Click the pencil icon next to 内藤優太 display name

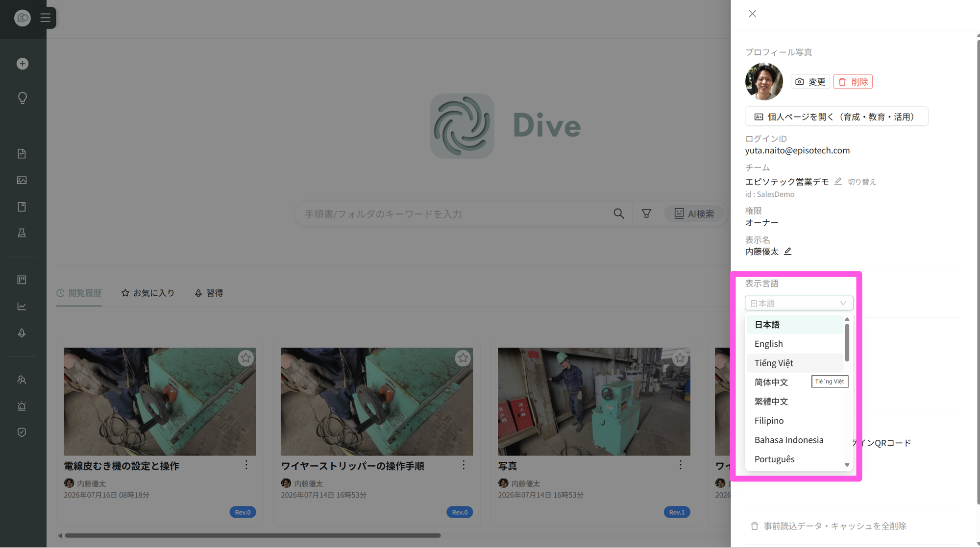click(787, 251)
